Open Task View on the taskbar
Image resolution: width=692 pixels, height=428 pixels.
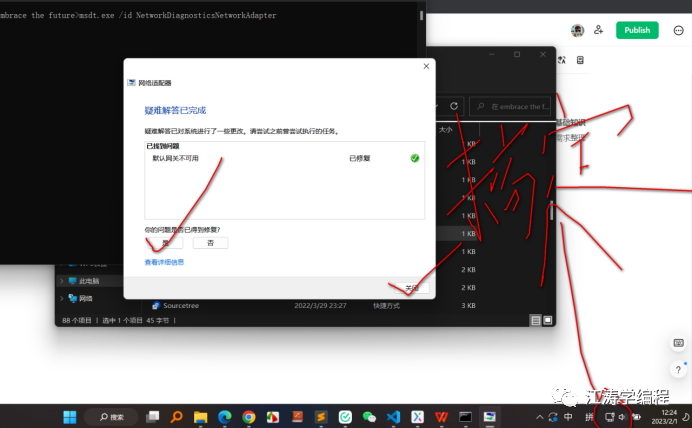(153, 417)
